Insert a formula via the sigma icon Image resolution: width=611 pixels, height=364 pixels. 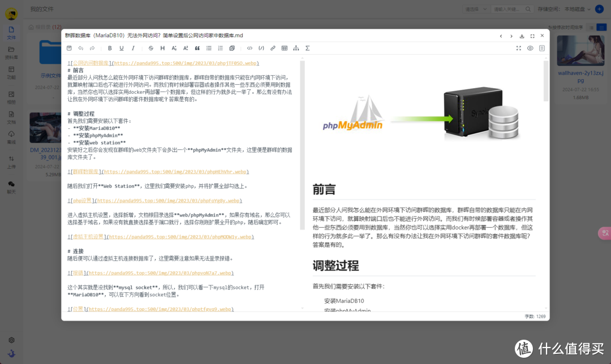[307, 48]
